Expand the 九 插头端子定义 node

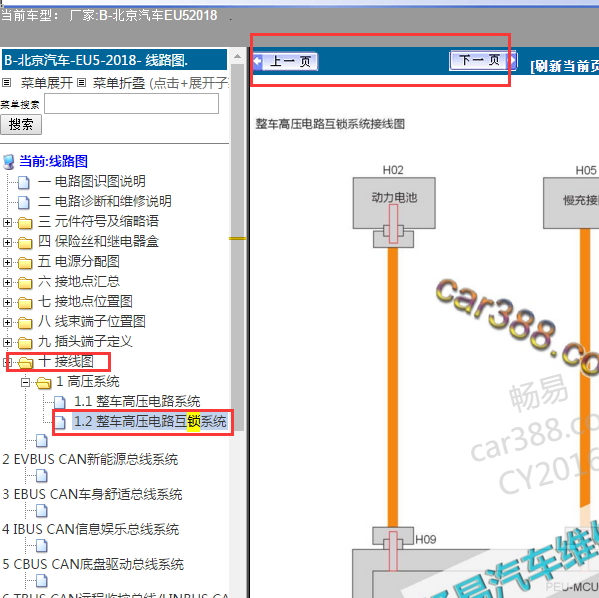[7, 342]
